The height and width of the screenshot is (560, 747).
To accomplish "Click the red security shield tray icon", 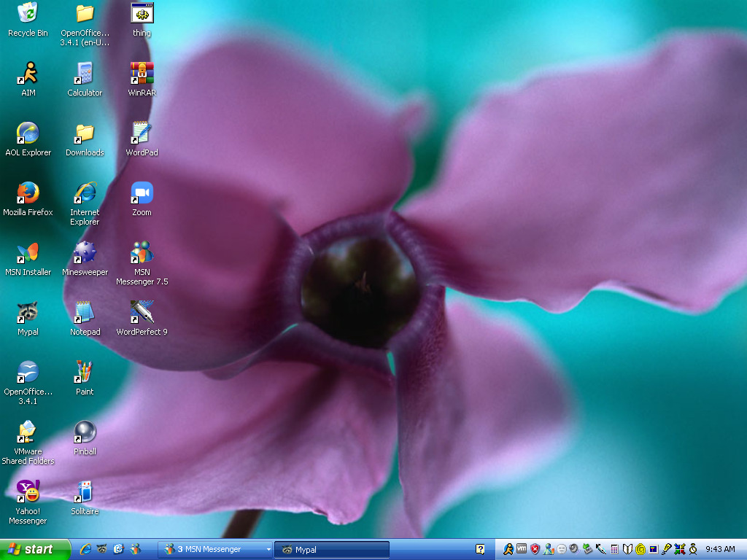I will click(535, 549).
